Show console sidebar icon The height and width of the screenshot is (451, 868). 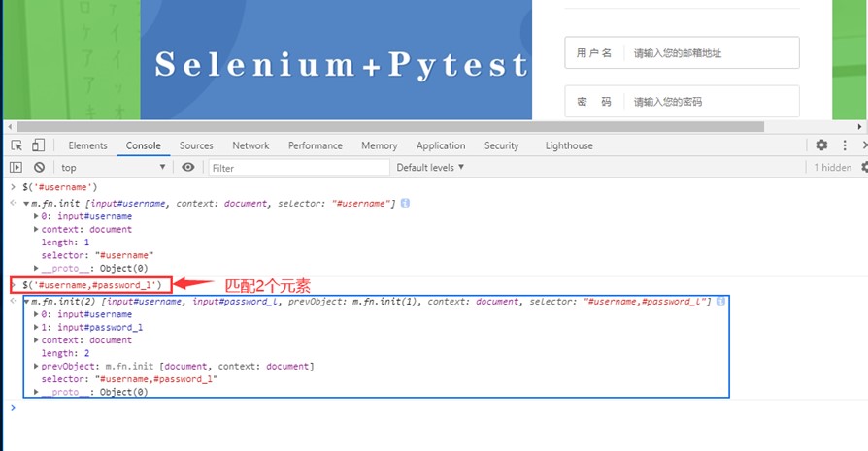click(17, 167)
